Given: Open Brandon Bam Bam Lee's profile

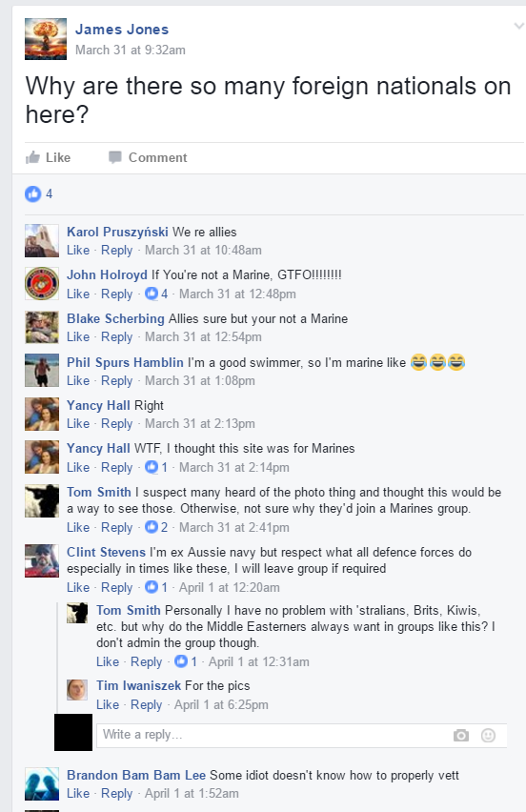Looking at the screenshot, I should [x=136, y=775].
